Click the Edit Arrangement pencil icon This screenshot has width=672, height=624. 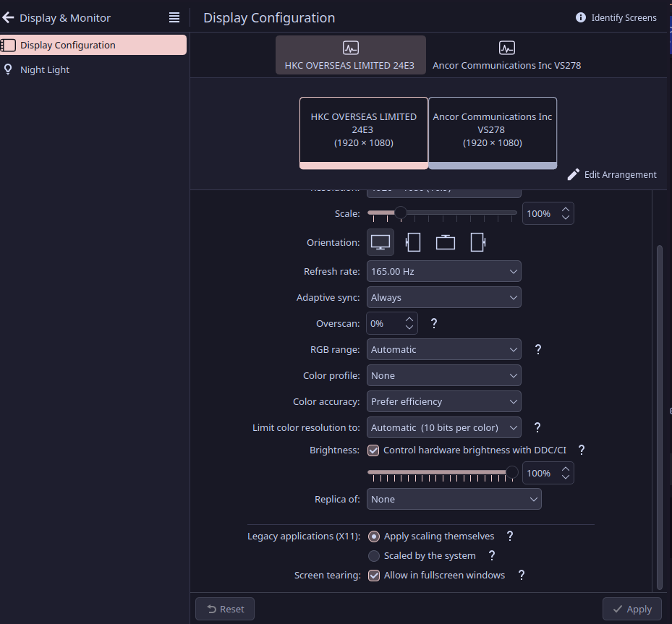[574, 174]
